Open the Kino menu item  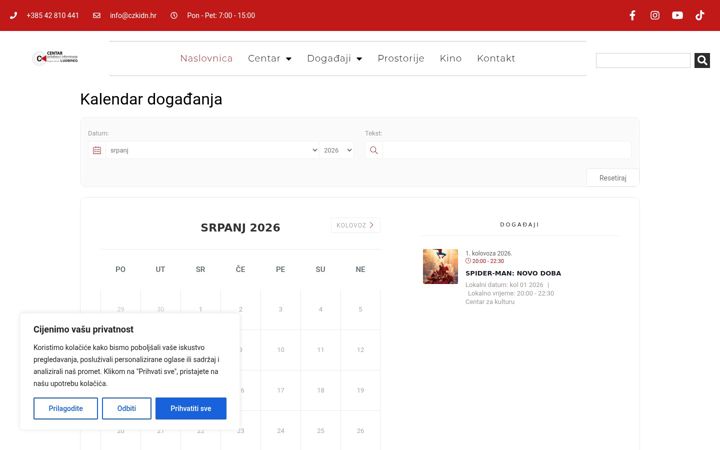click(450, 58)
